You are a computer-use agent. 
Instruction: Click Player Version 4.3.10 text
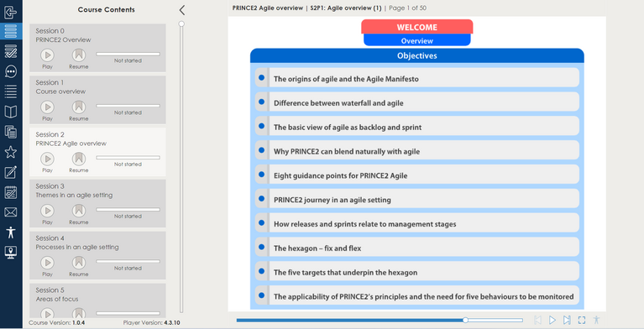tap(151, 323)
